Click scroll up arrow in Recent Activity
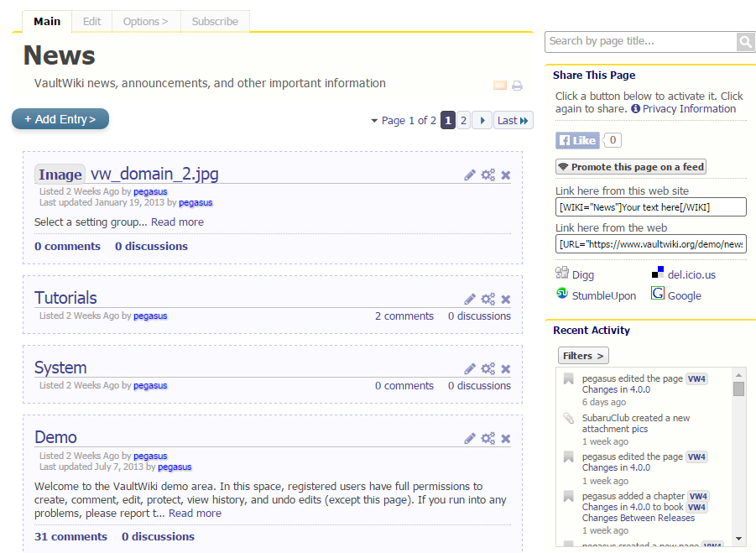756x553 pixels. tap(738, 374)
